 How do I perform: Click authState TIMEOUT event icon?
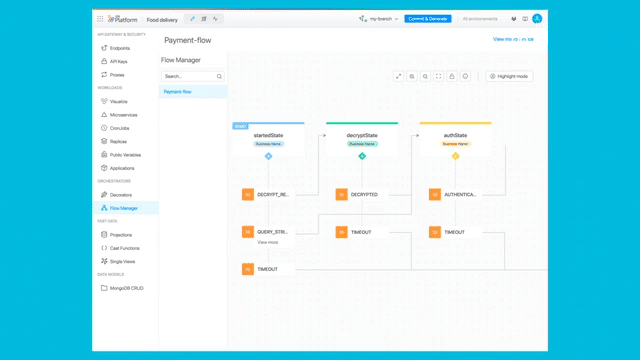(x=435, y=232)
